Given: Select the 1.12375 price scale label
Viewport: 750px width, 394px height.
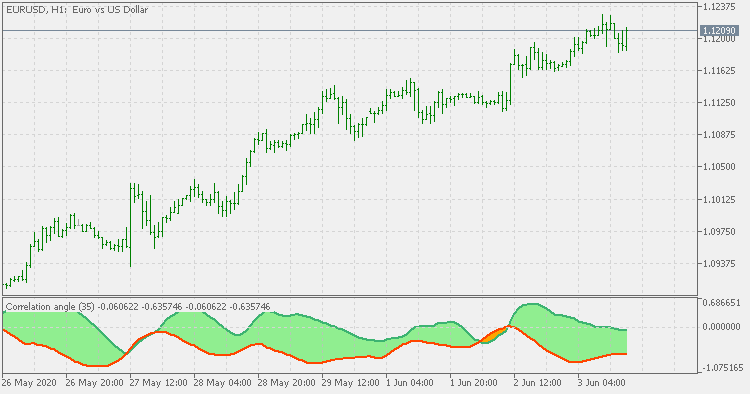Looking at the screenshot, I should [x=719, y=7].
